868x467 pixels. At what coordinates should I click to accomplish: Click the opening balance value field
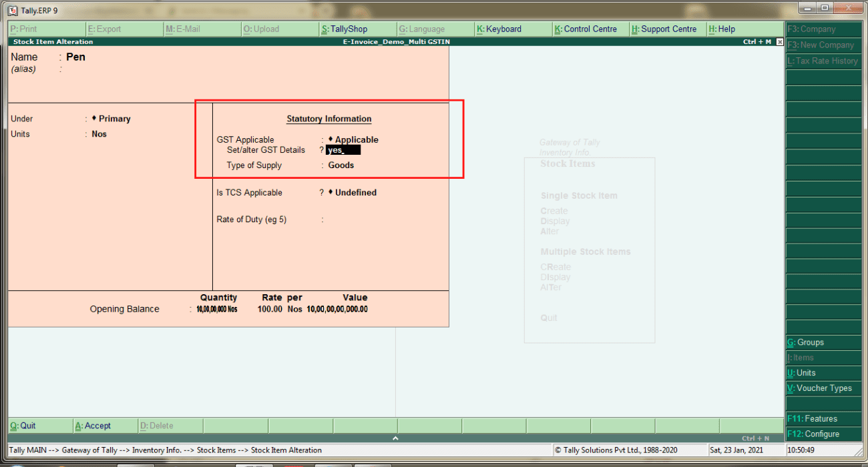coord(337,310)
